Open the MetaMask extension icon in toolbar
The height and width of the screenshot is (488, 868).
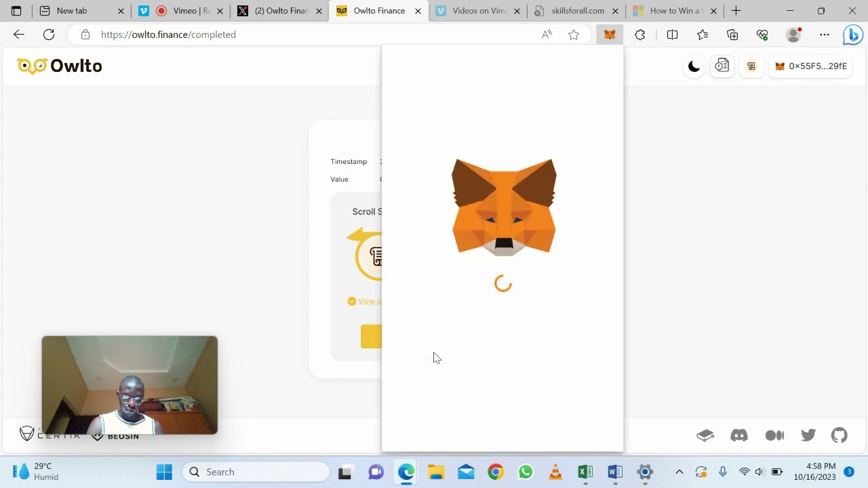(x=610, y=35)
